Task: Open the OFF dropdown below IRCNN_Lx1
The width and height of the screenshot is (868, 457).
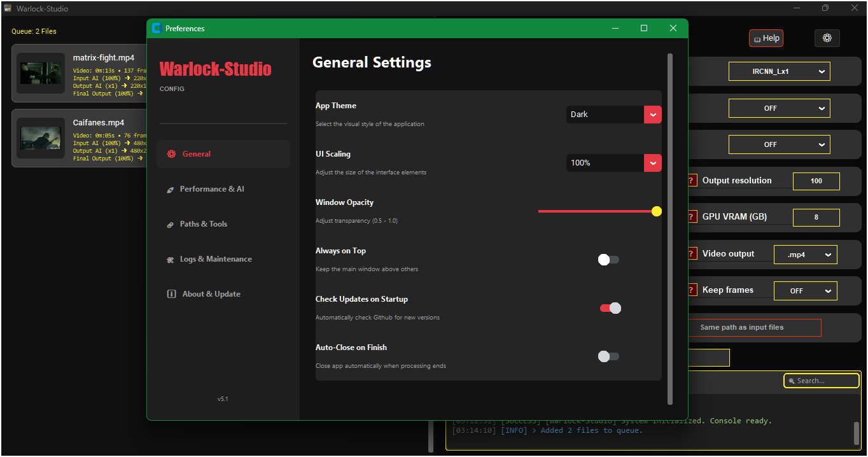Action: coord(780,108)
